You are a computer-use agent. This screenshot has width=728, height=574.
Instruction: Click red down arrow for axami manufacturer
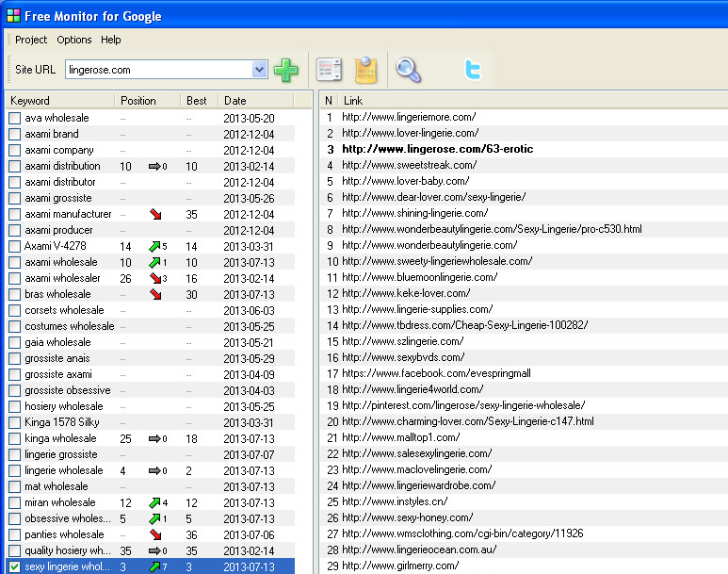pyautogui.click(x=155, y=214)
